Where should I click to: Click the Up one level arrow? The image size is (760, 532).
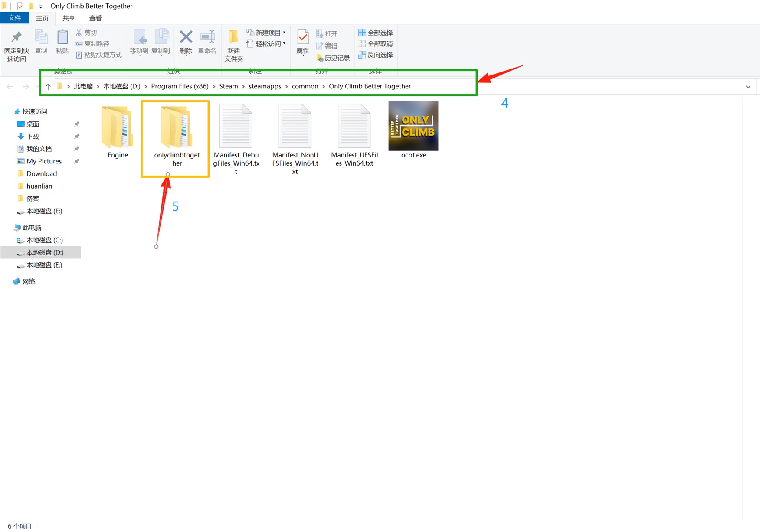coord(48,87)
